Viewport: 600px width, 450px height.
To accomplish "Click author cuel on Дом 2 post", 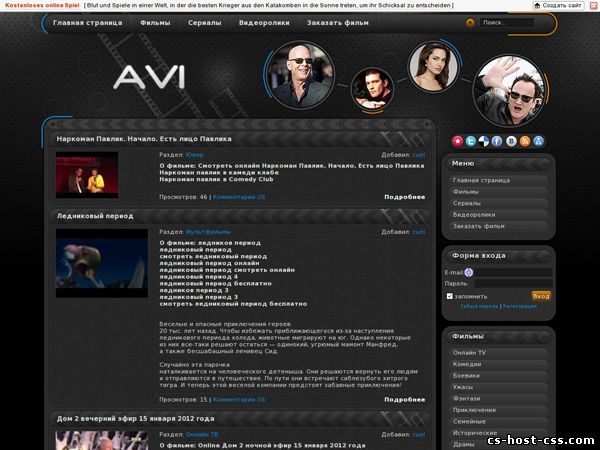I will coord(419,435).
